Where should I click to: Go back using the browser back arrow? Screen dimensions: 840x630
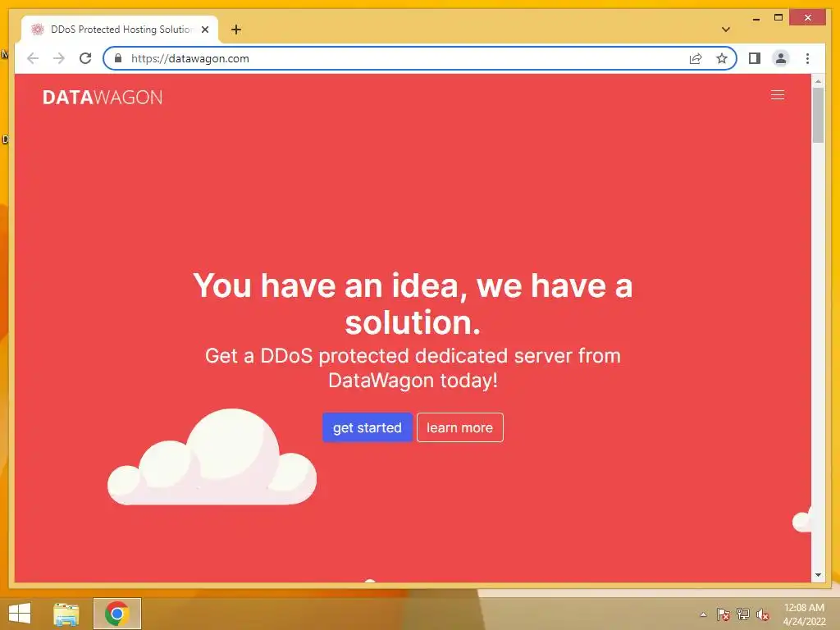click(x=33, y=58)
